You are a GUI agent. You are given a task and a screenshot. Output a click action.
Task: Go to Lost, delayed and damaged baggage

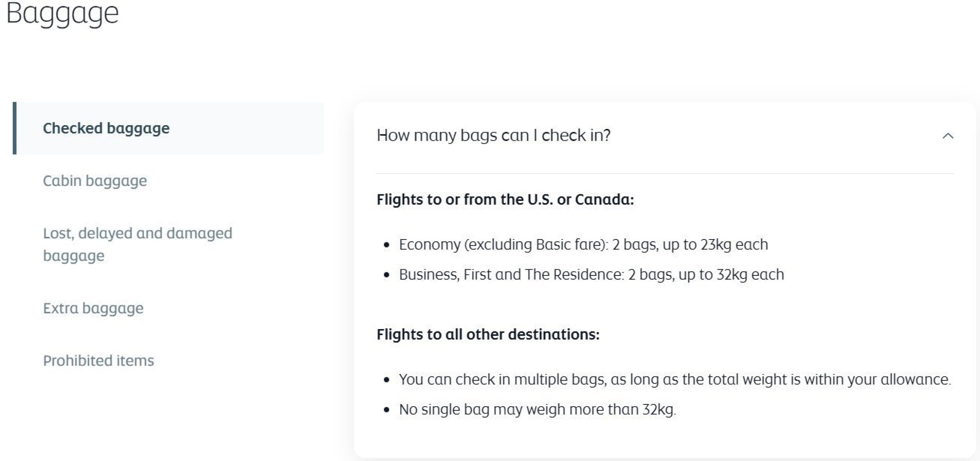tap(137, 244)
